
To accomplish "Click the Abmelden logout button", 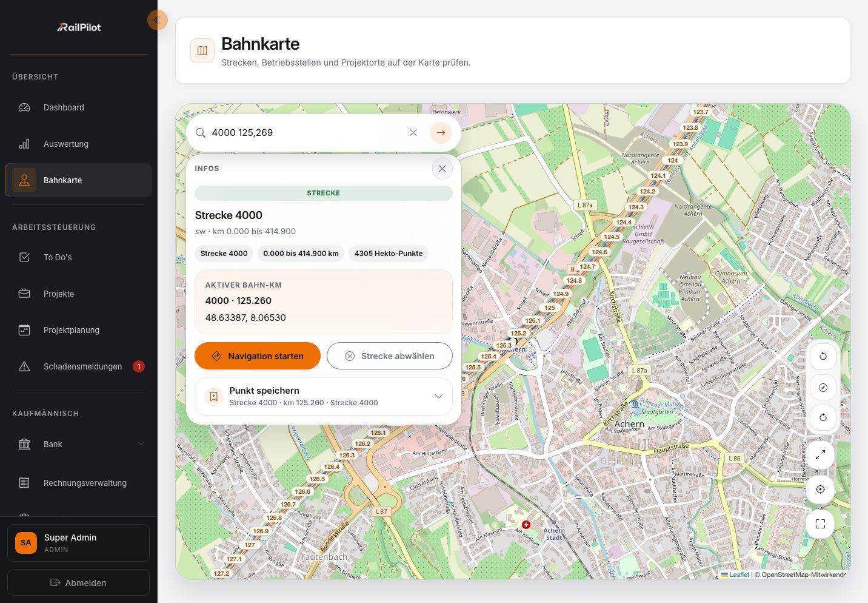I will 78,582.
